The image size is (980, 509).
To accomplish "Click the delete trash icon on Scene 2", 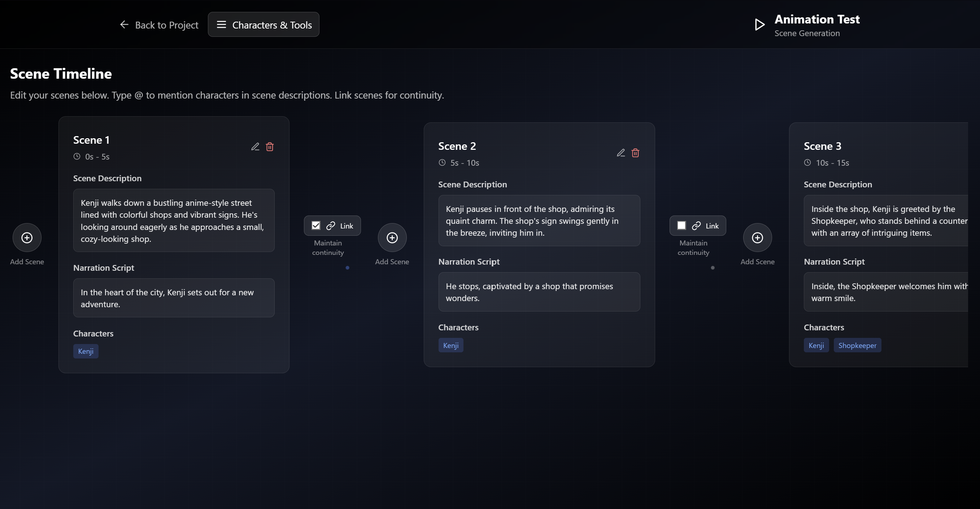I will point(635,153).
